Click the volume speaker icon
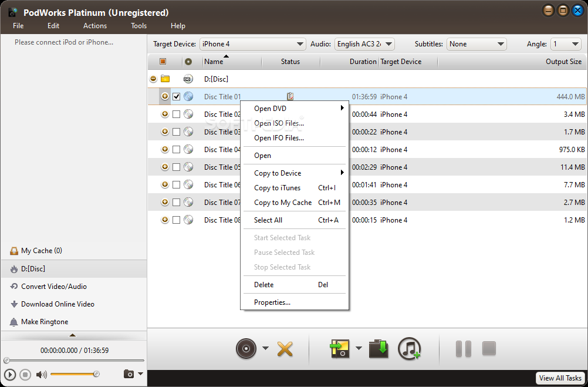This screenshot has height=387, width=588. [x=41, y=374]
